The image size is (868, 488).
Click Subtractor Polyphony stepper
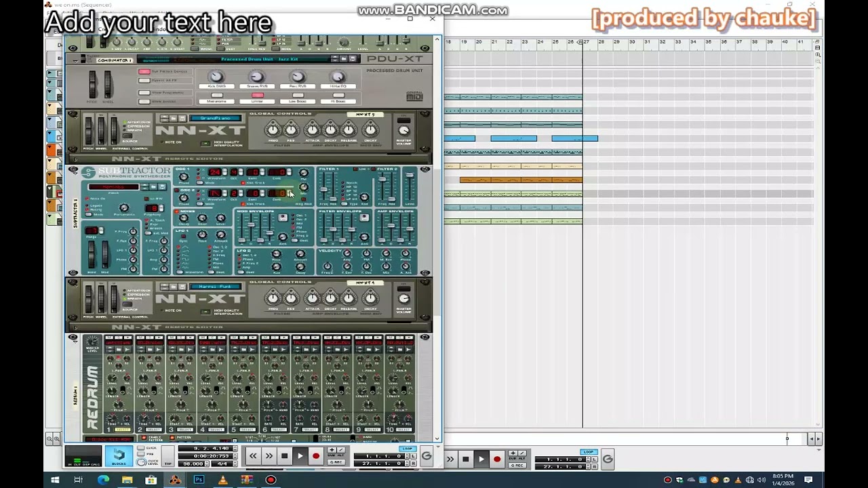click(161, 208)
